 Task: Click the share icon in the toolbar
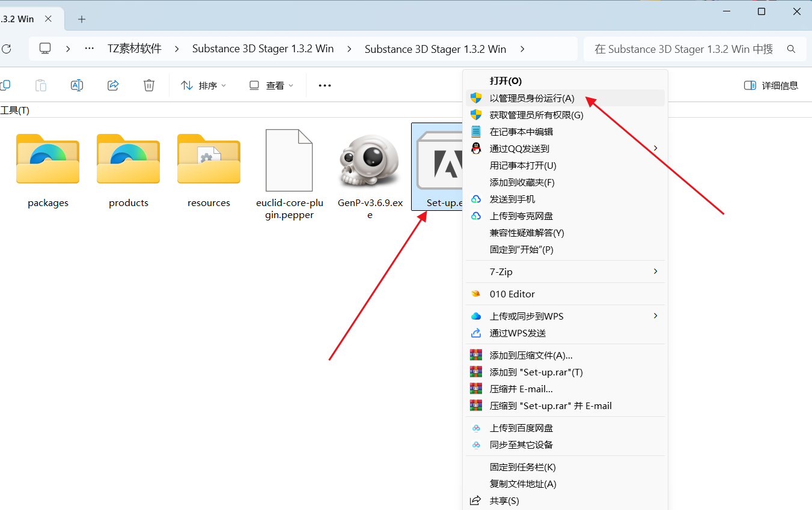click(113, 85)
